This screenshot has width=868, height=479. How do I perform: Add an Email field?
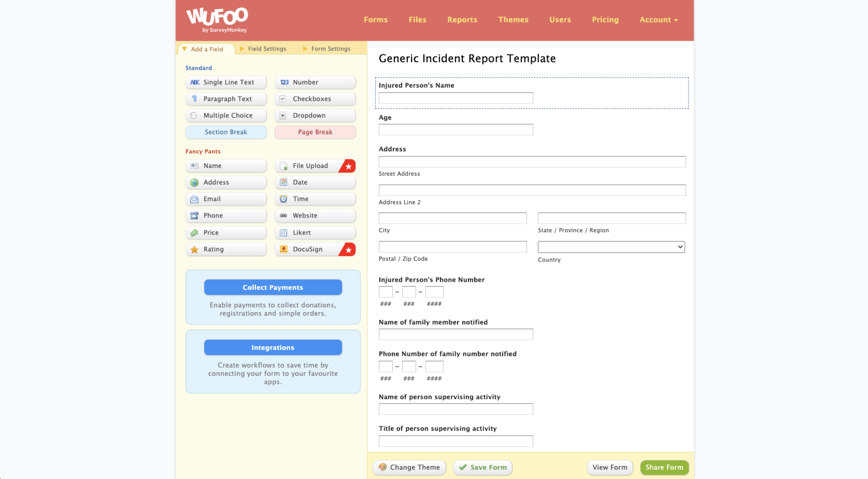point(226,199)
